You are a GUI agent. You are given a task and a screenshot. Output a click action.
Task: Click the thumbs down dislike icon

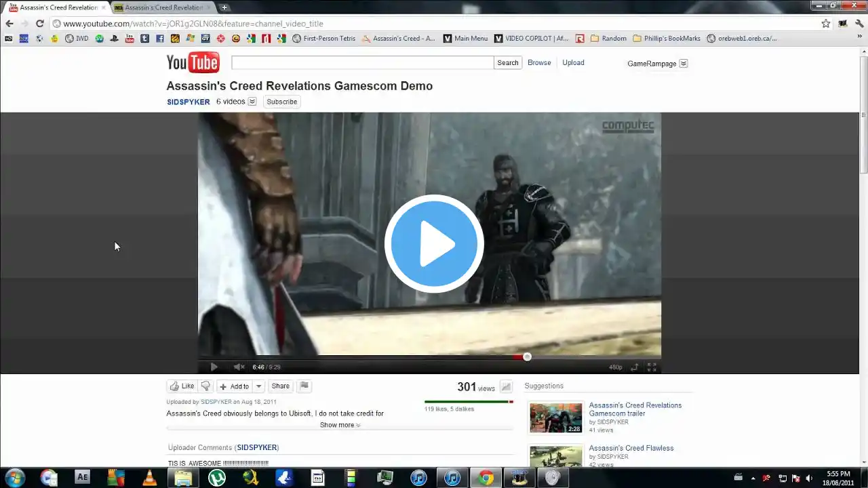point(205,386)
